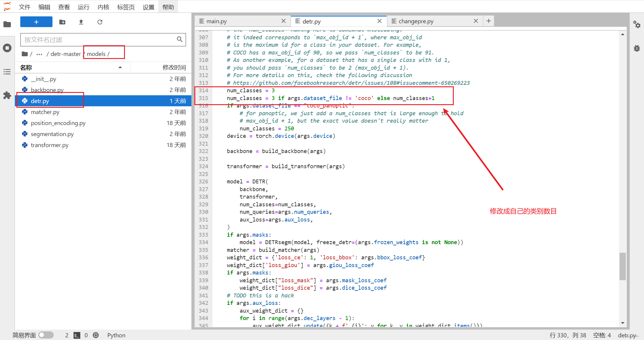Screen dimensions: 644x340
Task: Open the running kernels sidebar panel
Action: (x=7, y=48)
